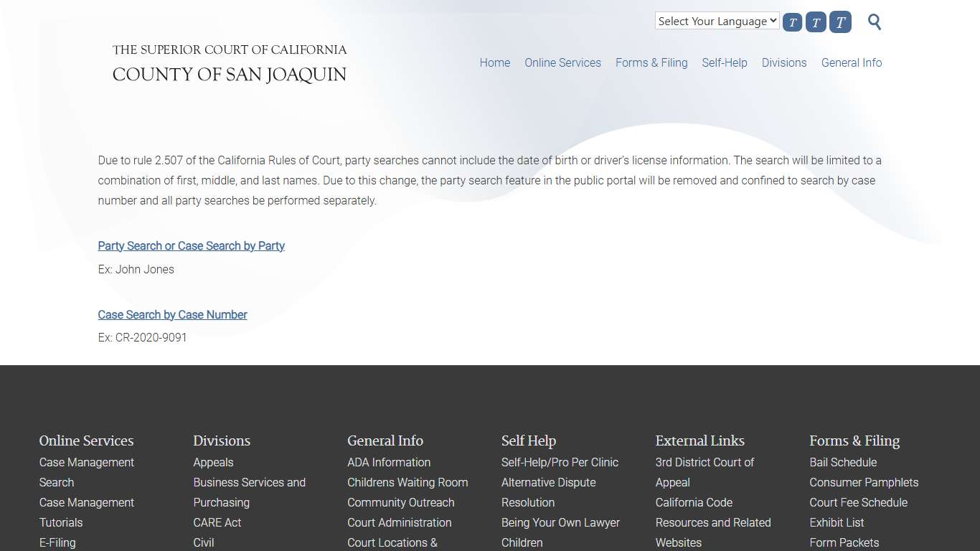Select the smallest text size icon
This screenshot has width=980, height=551.
point(792,22)
